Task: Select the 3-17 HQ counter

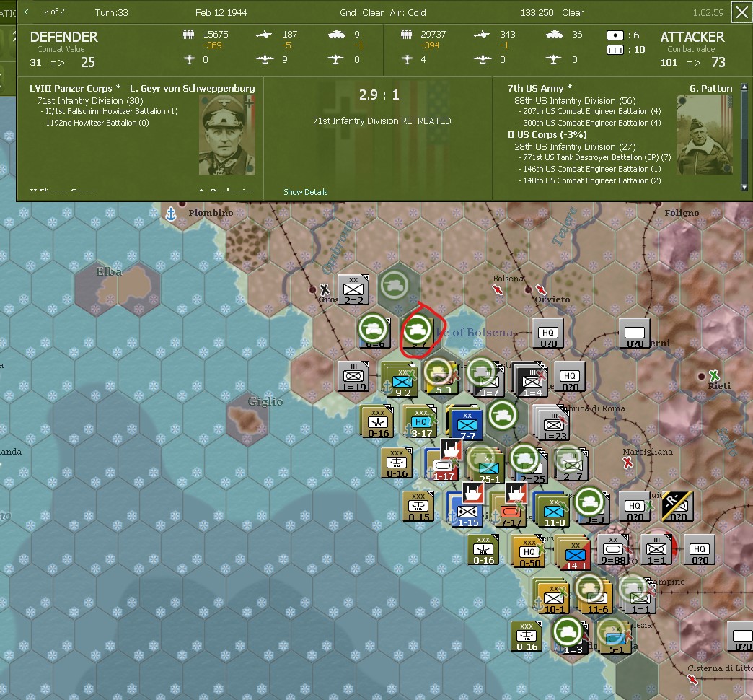Action: click(420, 422)
